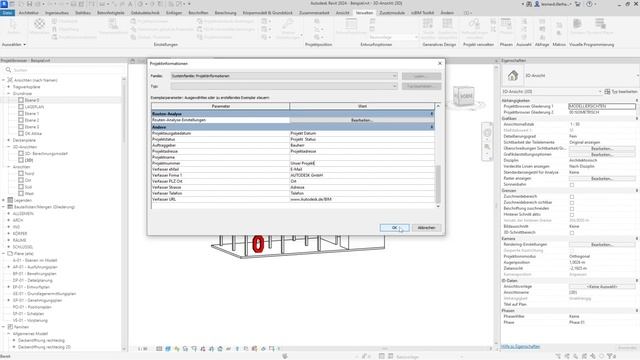Click the ViewCube in the 3D view
This screenshot has height=360, width=640.
(464, 97)
